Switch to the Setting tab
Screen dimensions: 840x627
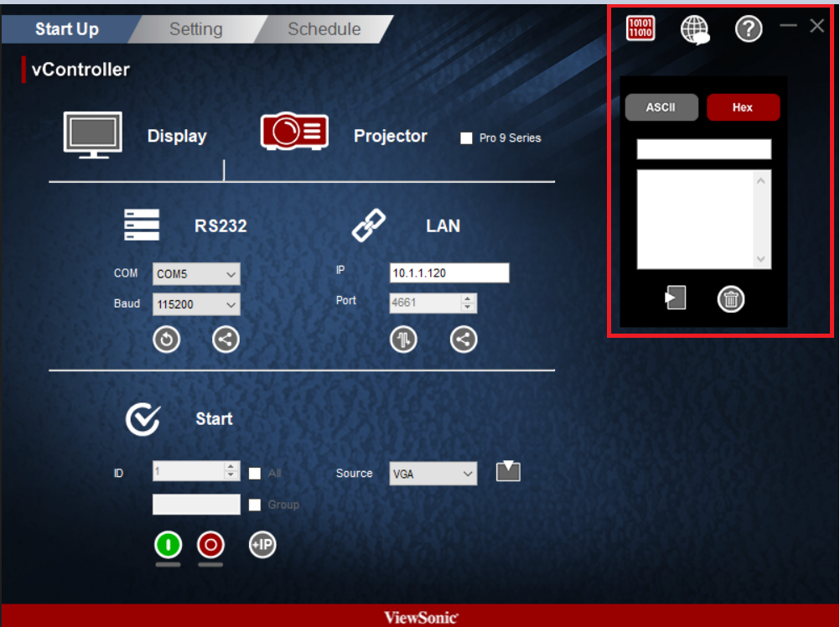(196, 28)
